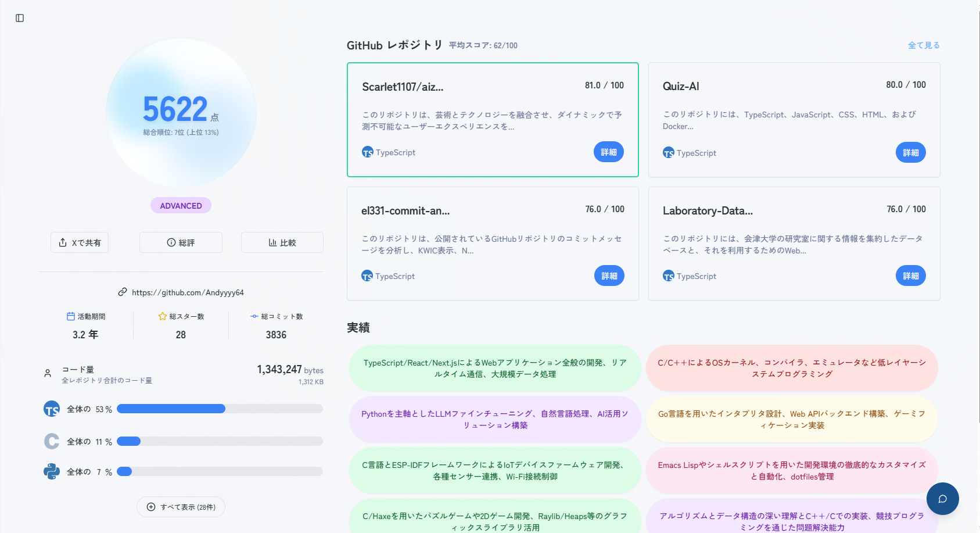Click TypeScript icon in el331-commit-an card

click(367, 276)
